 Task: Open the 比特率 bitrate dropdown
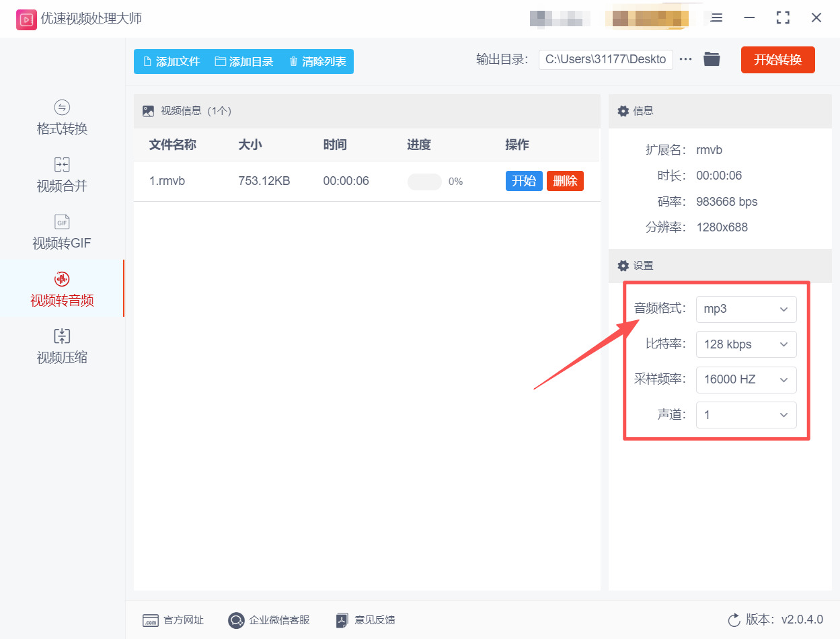(747, 344)
